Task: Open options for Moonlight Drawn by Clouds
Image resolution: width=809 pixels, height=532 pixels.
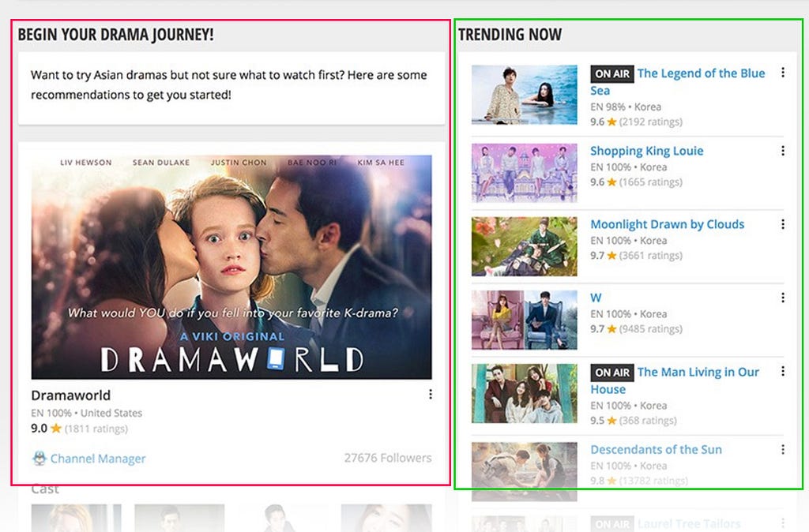Action: point(783,224)
